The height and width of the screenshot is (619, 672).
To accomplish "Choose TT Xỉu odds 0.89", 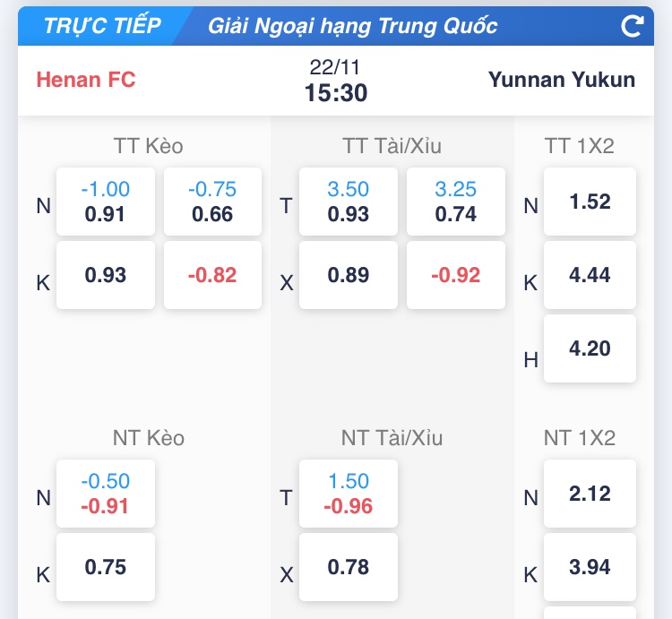I will coord(349,275).
